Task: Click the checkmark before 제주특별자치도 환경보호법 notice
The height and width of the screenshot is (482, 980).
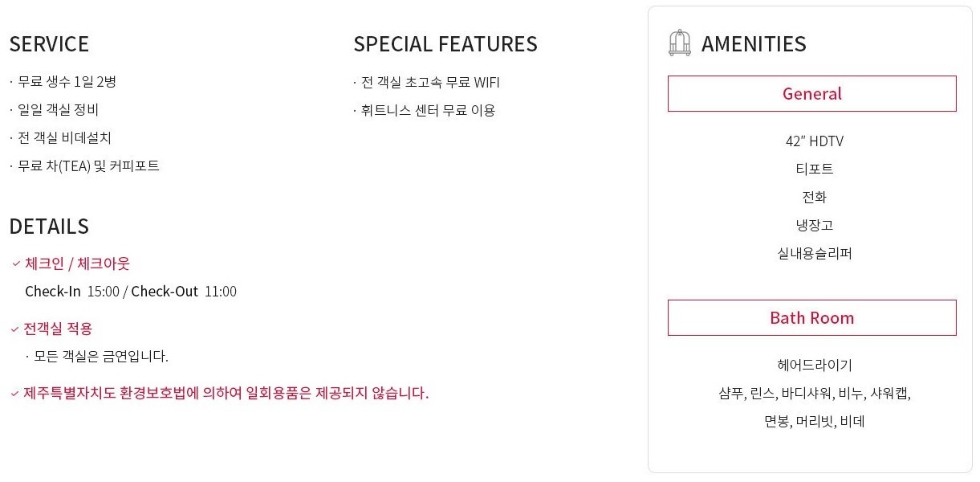Action: pyautogui.click(x=14, y=394)
